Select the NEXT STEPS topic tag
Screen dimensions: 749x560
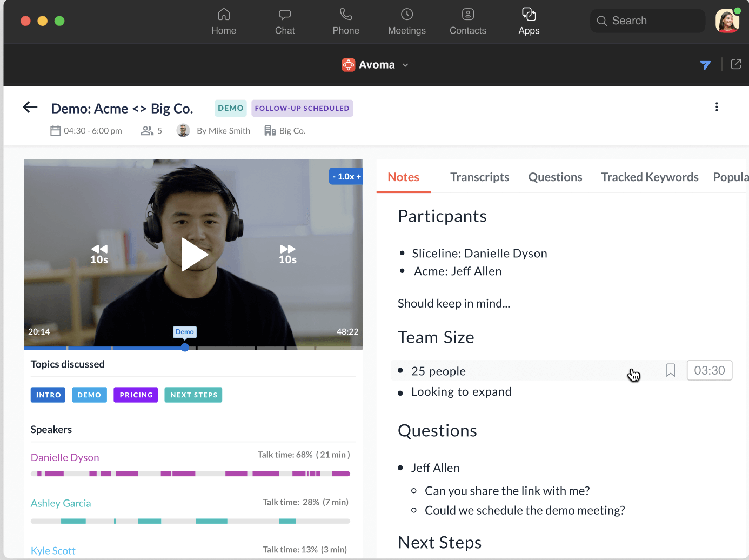tap(193, 395)
